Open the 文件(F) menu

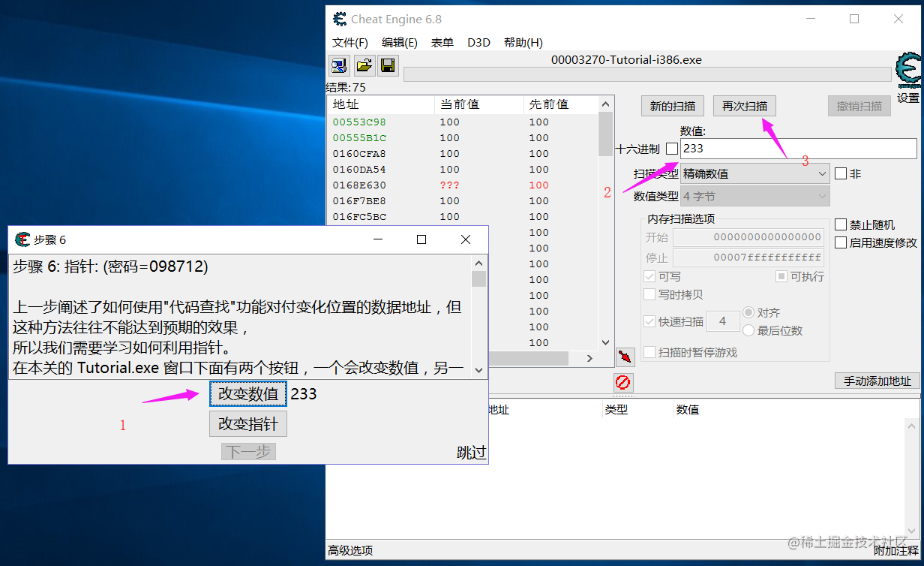point(350,43)
